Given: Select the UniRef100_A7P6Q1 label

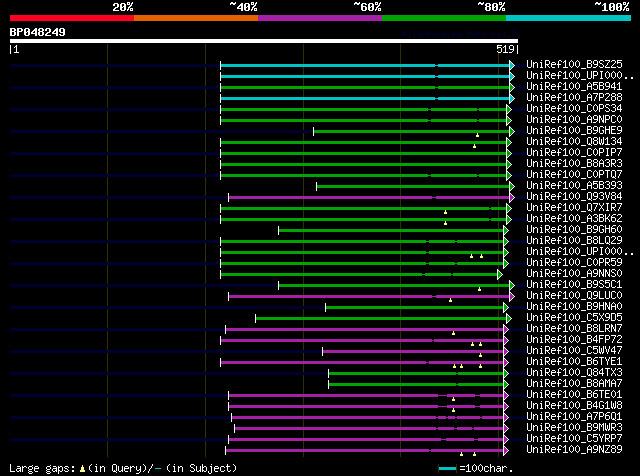Looking at the screenshot, I should 574,417.
